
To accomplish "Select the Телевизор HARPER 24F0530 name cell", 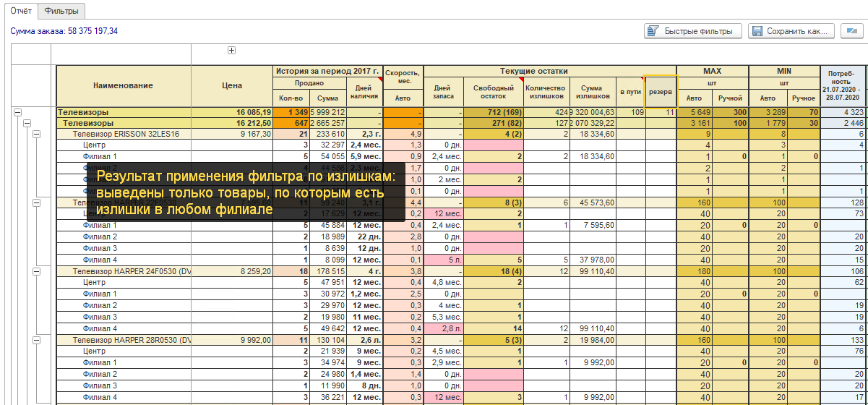I will click(124, 271).
